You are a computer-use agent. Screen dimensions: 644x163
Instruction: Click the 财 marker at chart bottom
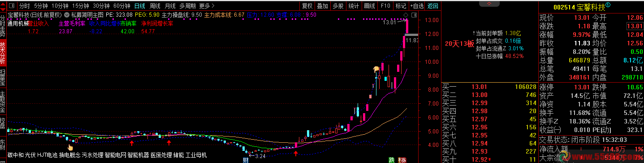(245, 160)
